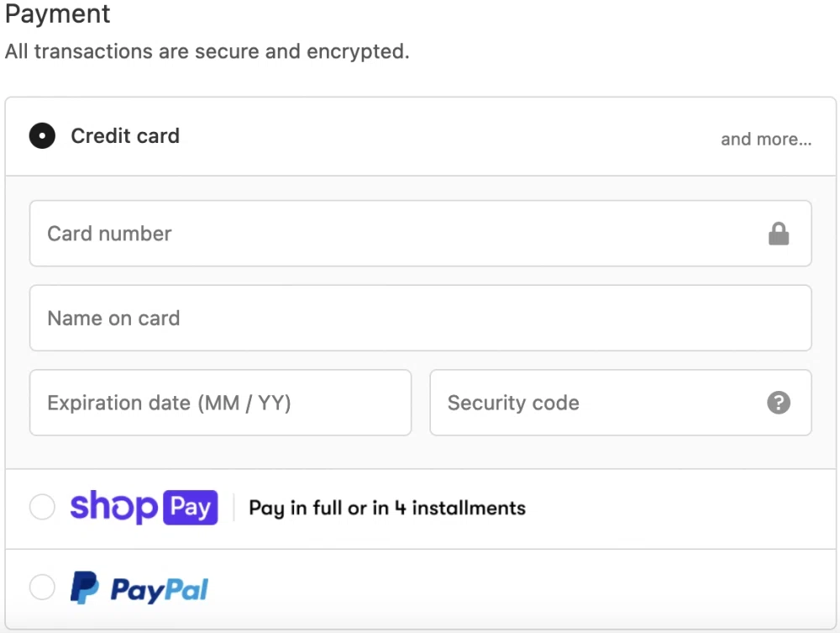
Task: Click the PayPal double-P emblem
Action: 84,588
